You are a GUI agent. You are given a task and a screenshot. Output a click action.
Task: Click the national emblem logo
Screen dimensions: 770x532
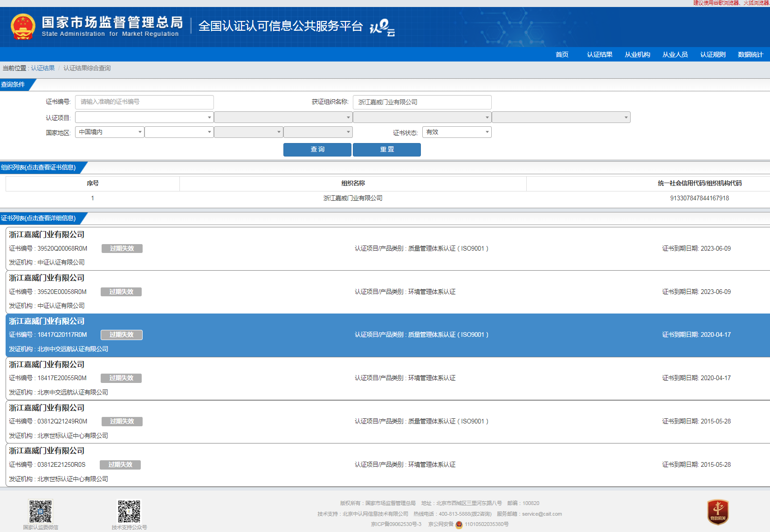[23, 27]
